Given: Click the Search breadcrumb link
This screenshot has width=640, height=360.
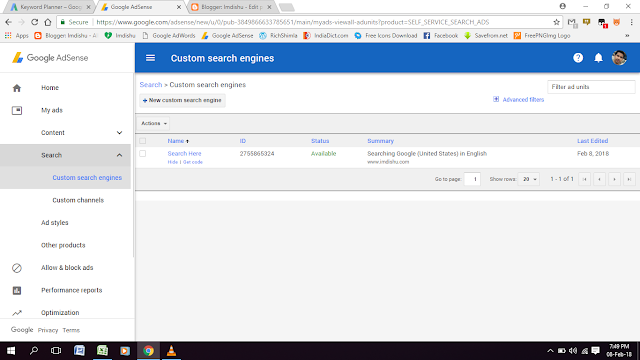Looking at the screenshot, I should click(151, 84).
